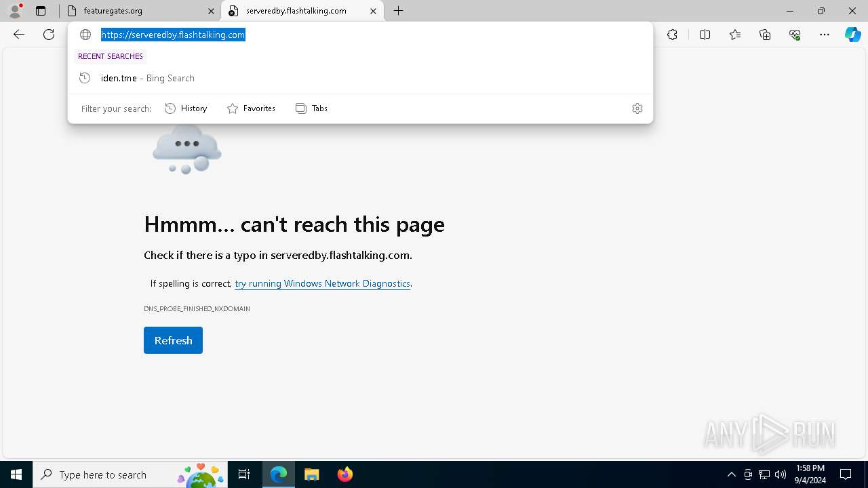Open Settings and more ellipsis menu

pos(825,35)
